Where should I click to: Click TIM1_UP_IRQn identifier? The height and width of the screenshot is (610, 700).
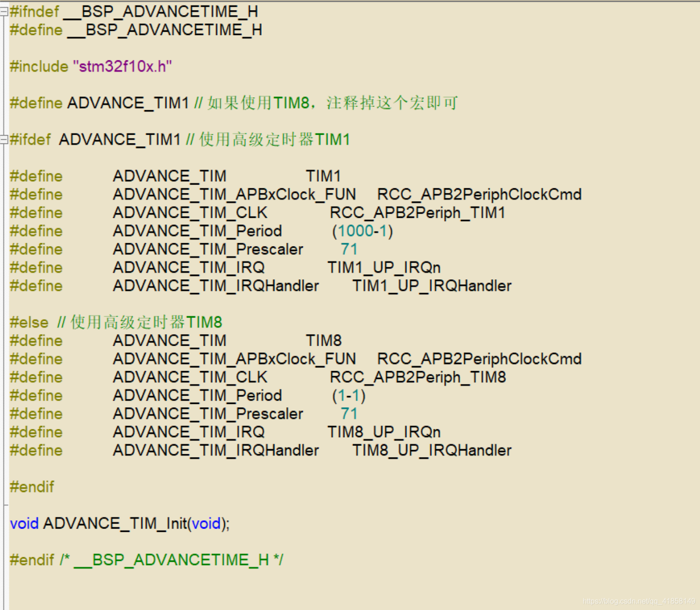pyautogui.click(x=384, y=267)
